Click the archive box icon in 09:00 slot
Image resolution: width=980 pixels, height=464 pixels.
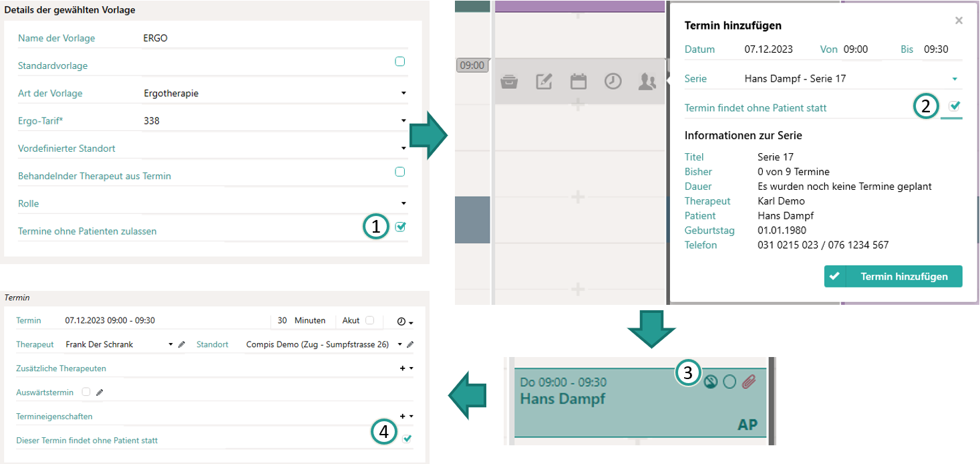pyautogui.click(x=509, y=82)
